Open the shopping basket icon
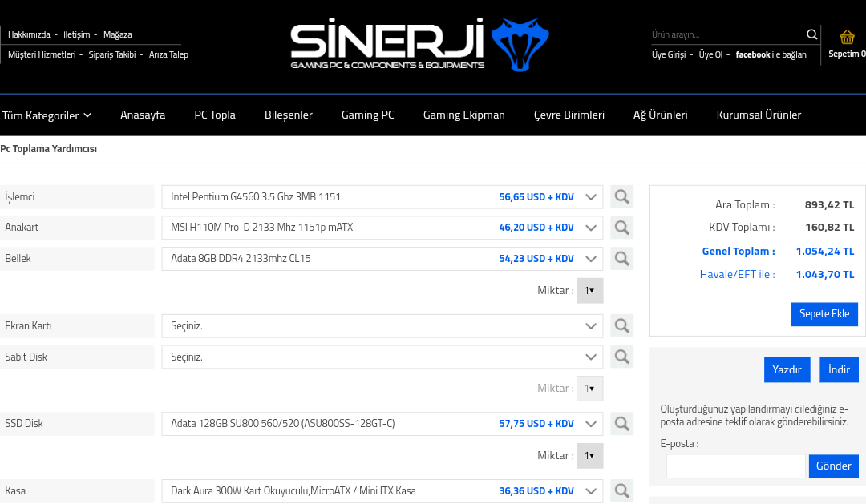The width and height of the screenshot is (866, 504). [847, 38]
